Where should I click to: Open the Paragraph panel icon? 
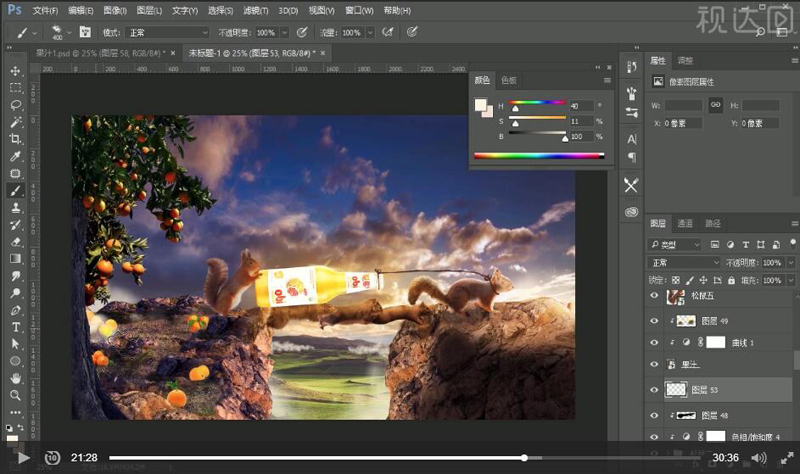[632, 157]
